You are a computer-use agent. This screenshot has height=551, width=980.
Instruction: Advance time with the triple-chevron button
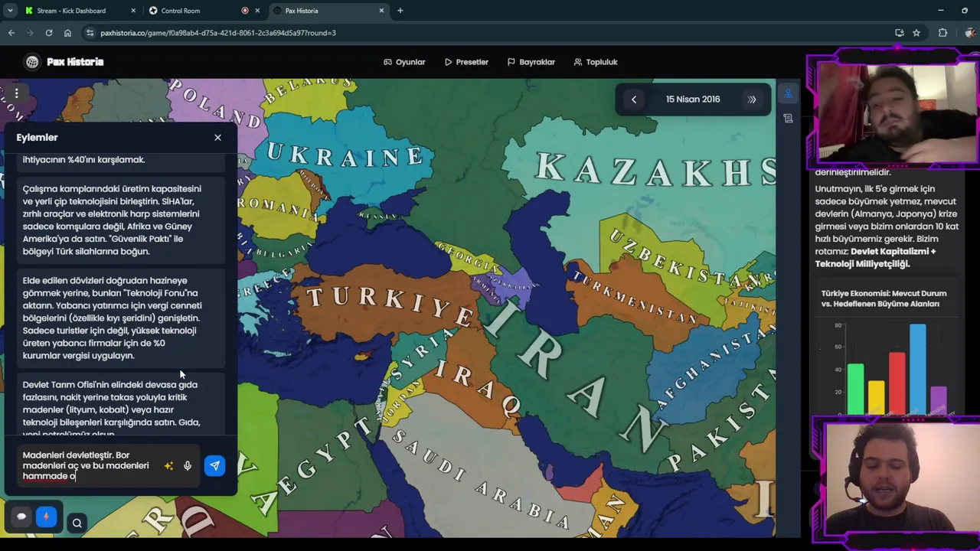(752, 99)
